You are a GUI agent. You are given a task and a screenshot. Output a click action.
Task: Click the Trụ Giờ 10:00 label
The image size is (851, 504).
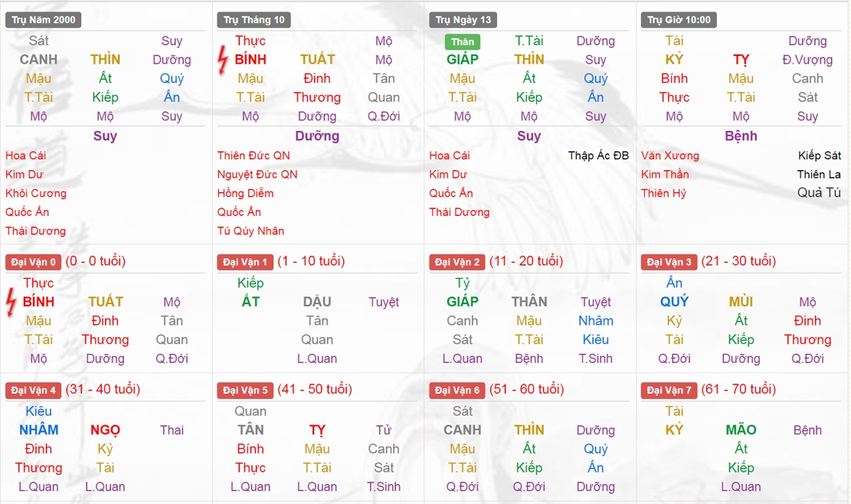point(679,20)
